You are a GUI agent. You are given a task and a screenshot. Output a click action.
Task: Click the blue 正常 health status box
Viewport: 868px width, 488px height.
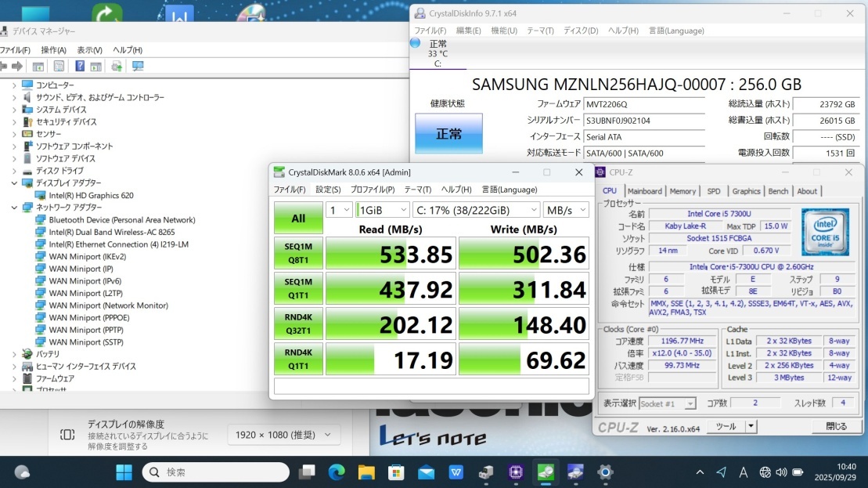(448, 134)
